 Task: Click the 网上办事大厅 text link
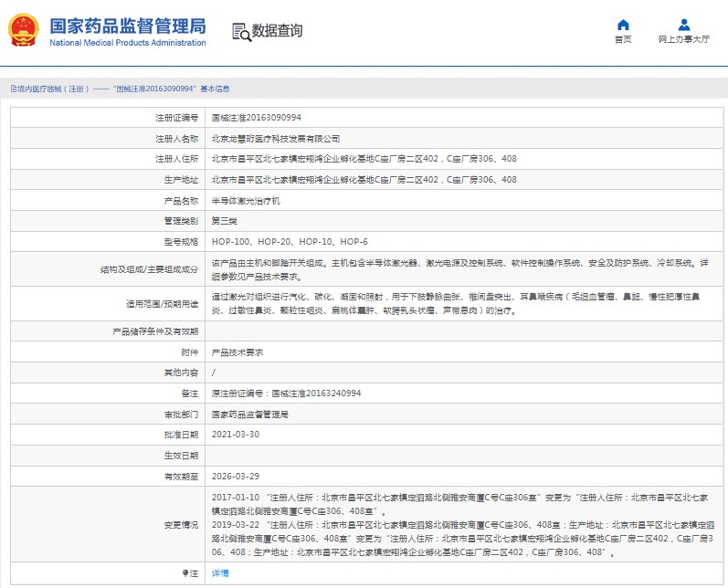[684, 39]
